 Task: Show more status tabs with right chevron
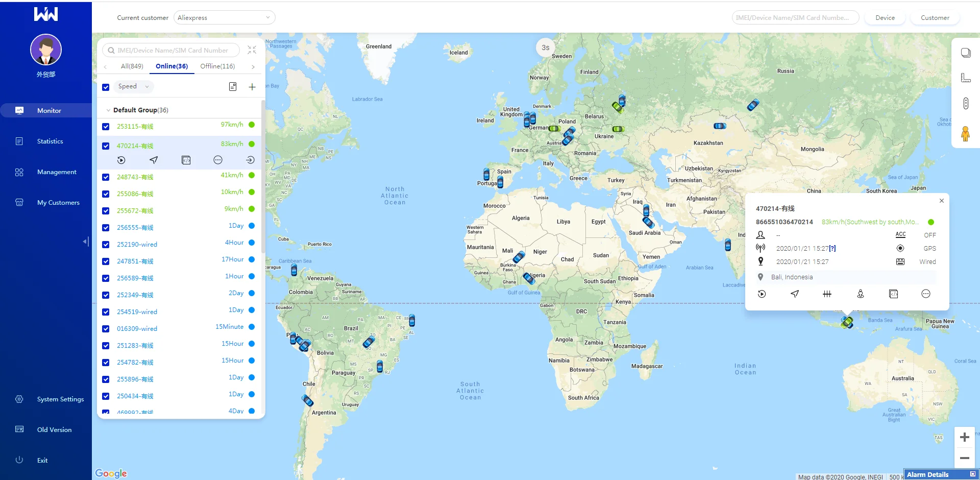[253, 67]
